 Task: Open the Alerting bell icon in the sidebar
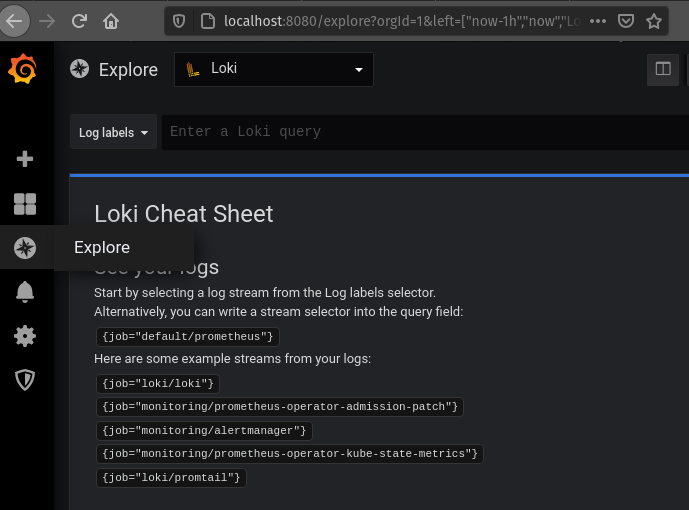pos(25,292)
